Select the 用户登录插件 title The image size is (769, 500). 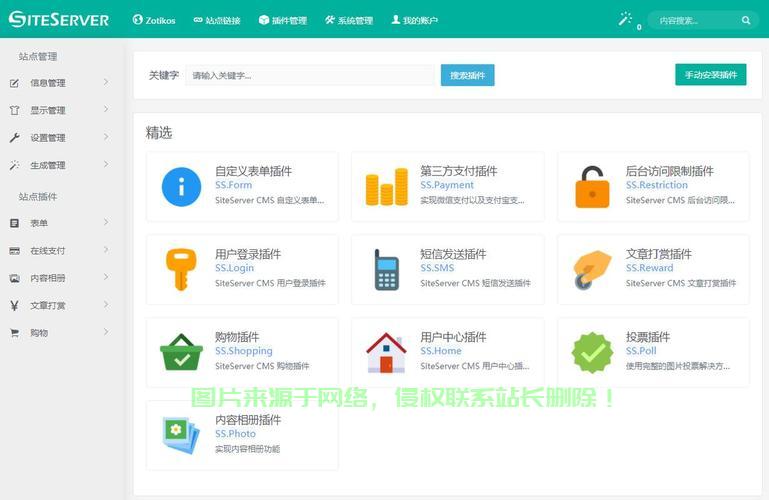[248, 254]
